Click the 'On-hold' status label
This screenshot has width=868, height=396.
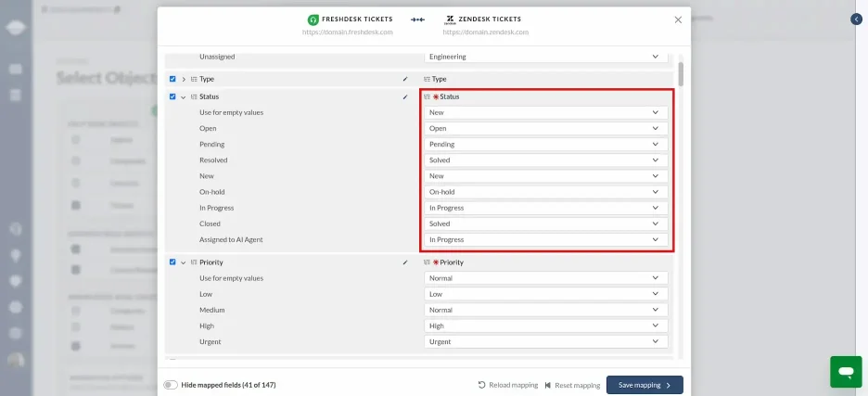[x=212, y=192]
